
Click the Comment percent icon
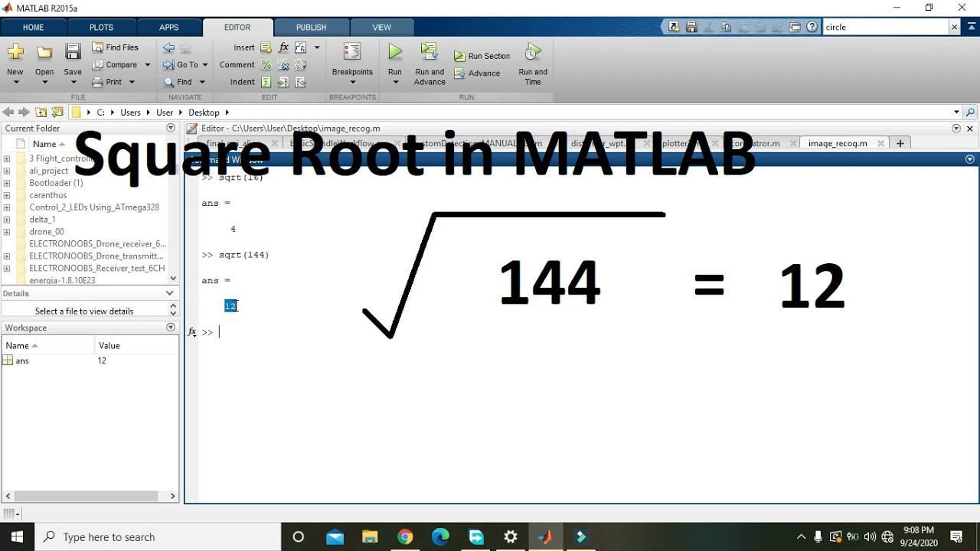(266, 65)
